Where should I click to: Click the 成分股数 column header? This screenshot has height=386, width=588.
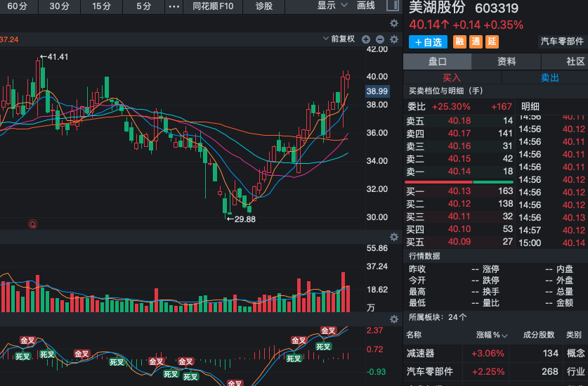tap(539, 335)
